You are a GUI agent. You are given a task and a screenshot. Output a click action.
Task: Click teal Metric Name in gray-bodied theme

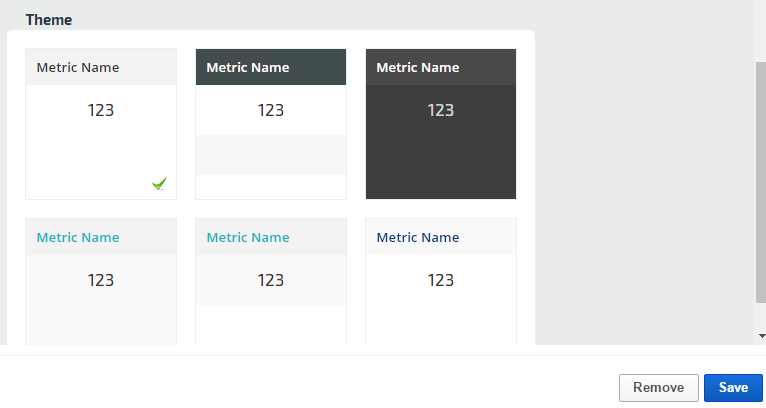[x=78, y=238]
